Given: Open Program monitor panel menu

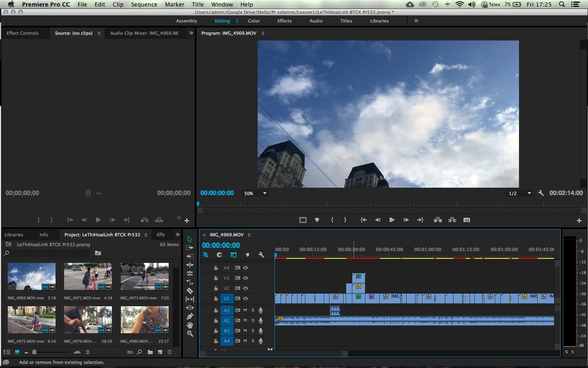Looking at the screenshot, I should tap(263, 33).
